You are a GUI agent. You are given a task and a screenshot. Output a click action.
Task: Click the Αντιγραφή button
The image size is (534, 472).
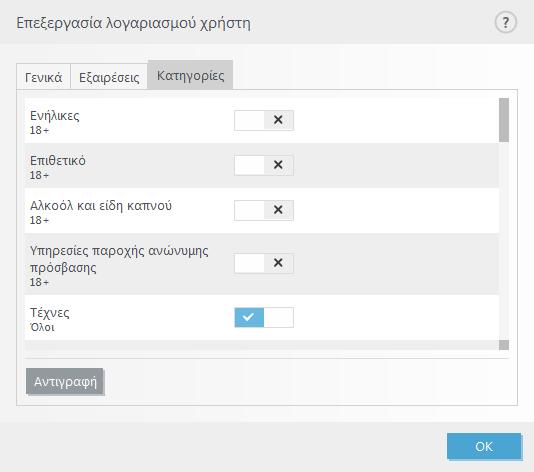pyautogui.click(x=65, y=381)
